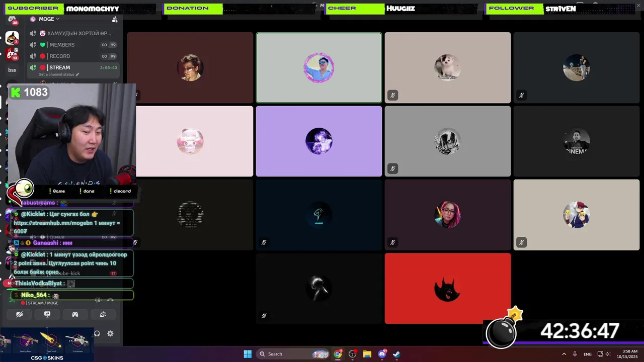Select the CINEMA avatar tile
Viewport: 644px width, 362px height.
pyautogui.click(x=577, y=141)
